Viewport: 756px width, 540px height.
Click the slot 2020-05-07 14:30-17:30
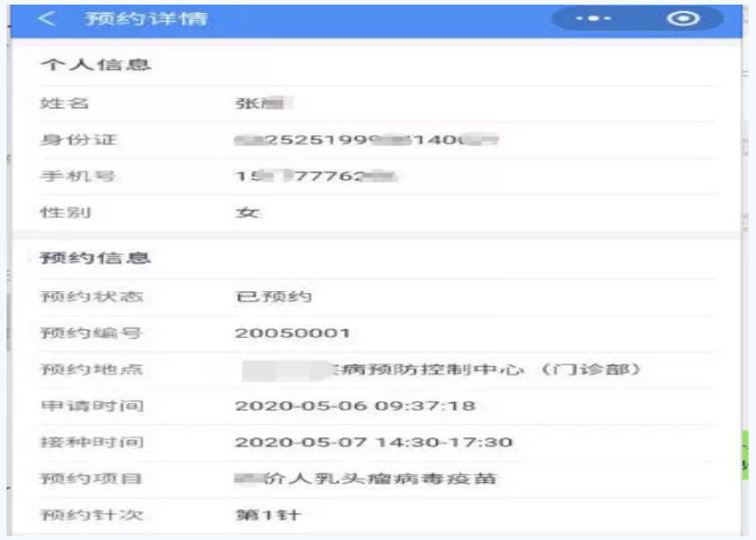coord(374,442)
